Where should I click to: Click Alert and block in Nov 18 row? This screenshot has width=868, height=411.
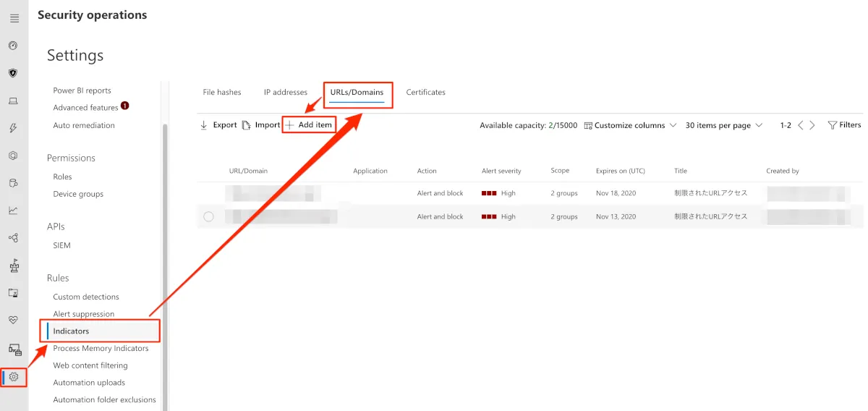440,193
